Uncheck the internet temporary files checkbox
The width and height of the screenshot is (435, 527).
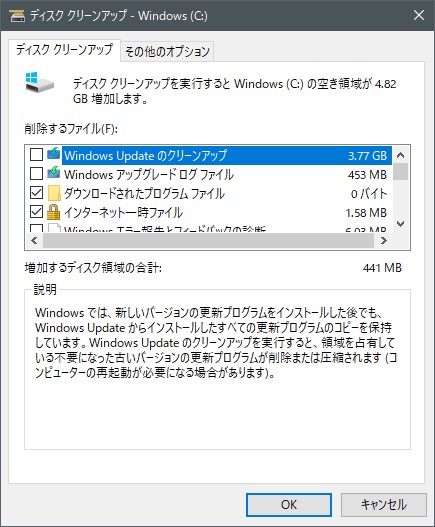coord(36,212)
